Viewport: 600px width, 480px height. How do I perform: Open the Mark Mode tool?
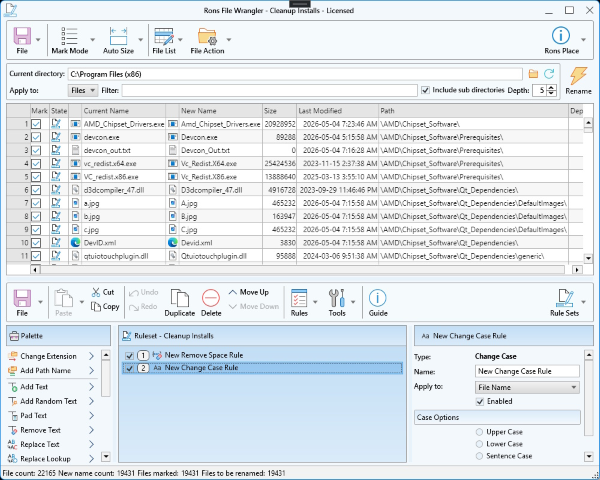[x=70, y=40]
